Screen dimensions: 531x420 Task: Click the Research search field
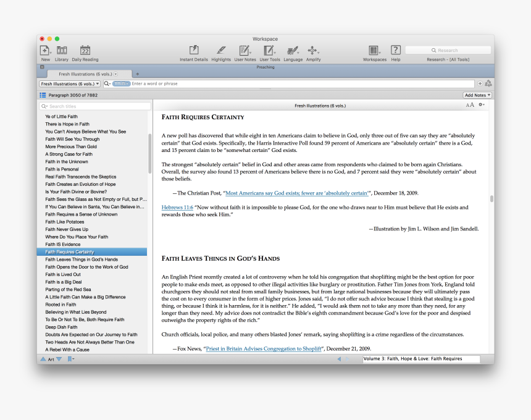(448, 50)
